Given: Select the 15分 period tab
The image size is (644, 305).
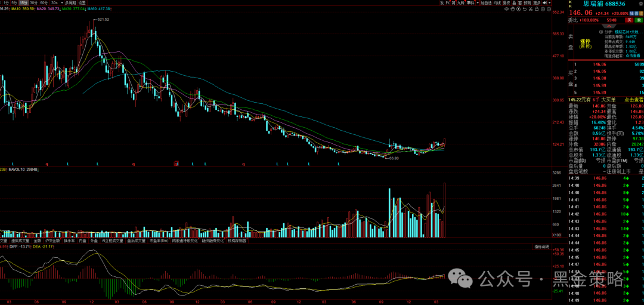Looking at the screenshot, I should (x=24, y=3).
